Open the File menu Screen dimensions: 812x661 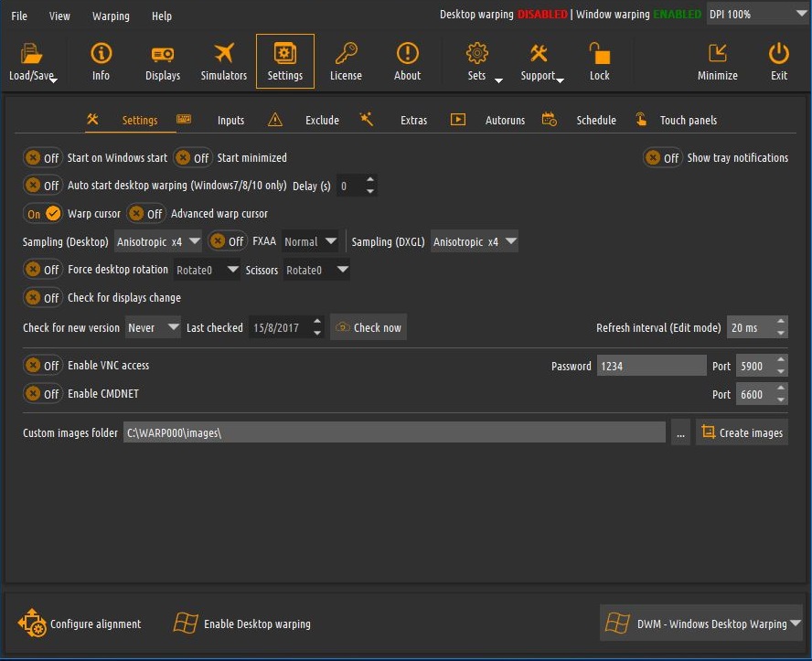tap(19, 16)
